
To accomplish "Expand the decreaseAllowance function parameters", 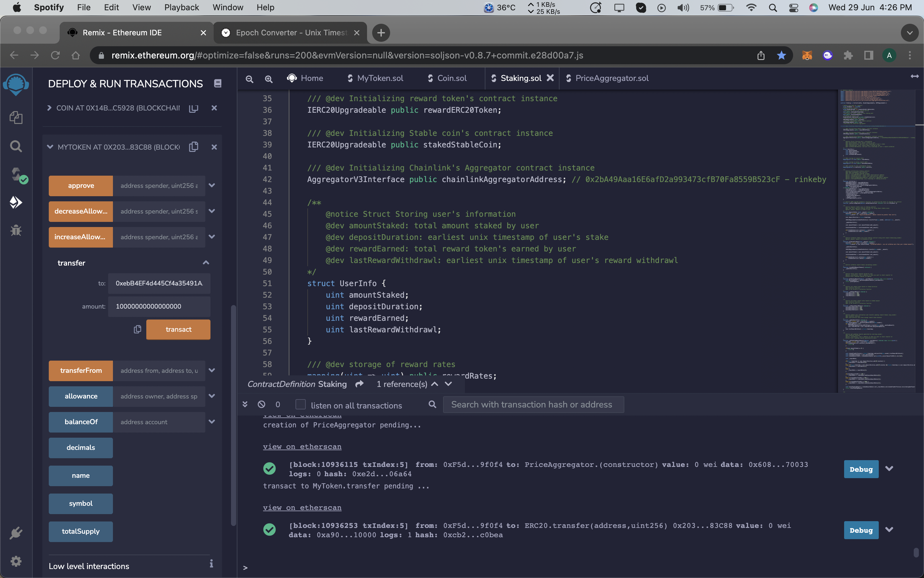I will pyautogui.click(x=212, y=211).
